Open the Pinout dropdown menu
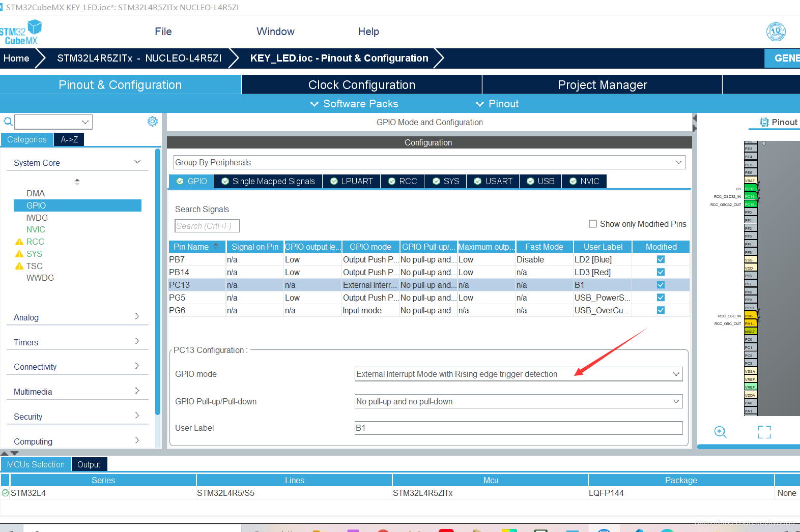The image size is (800, 532). pos(497,104)
